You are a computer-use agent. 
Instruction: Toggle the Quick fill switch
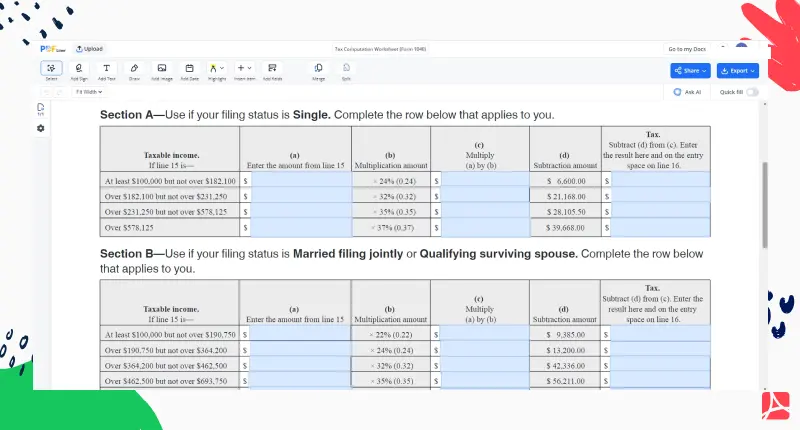752,92
